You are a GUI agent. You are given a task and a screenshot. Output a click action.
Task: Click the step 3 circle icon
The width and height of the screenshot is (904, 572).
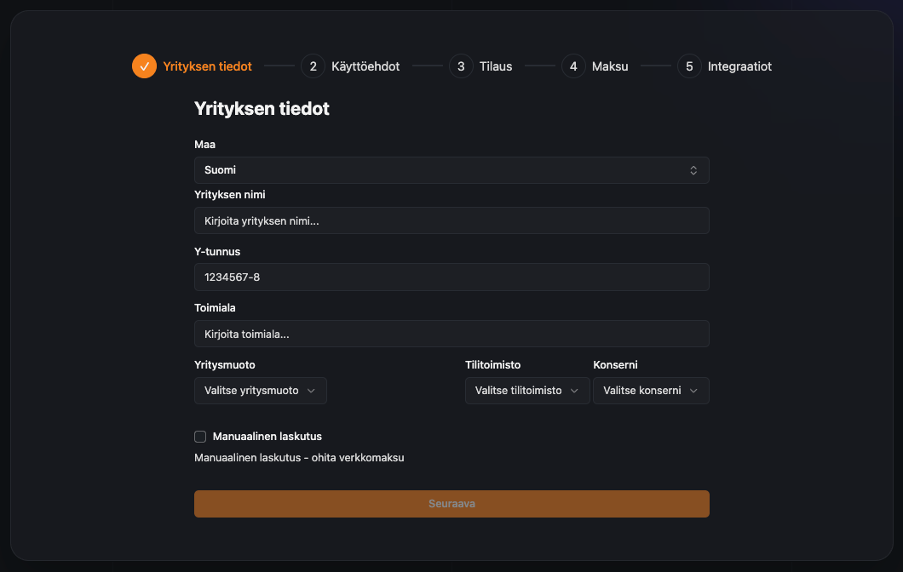click(x=461, y=66)
